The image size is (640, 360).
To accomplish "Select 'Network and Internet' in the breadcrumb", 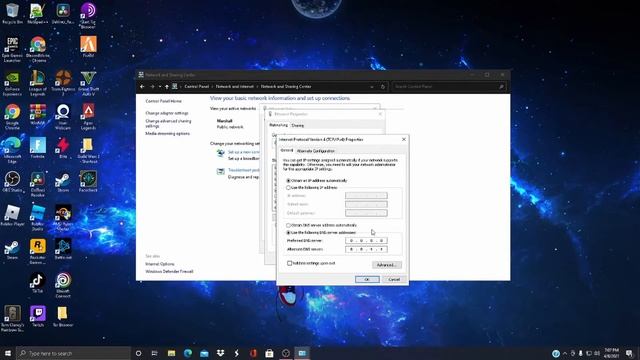I will pos(234,87).
